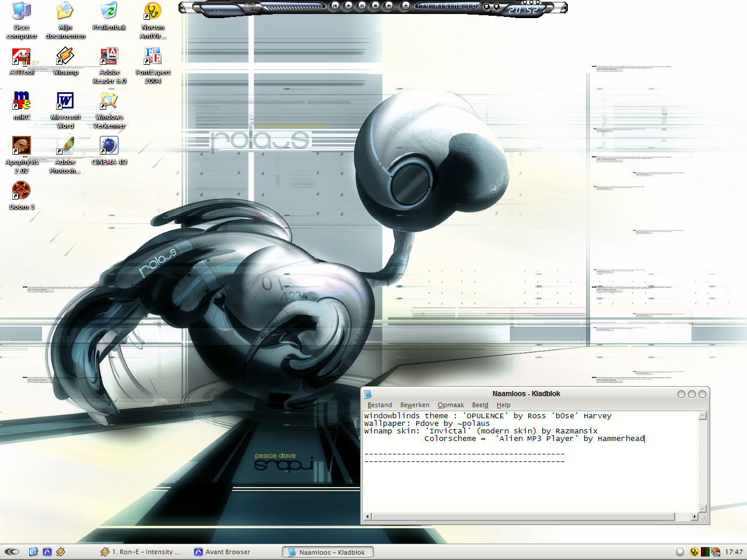Viewport: 747px width, 560px height.
Task: Click the rightmost system tray icon beside clock
Action: 715,552
